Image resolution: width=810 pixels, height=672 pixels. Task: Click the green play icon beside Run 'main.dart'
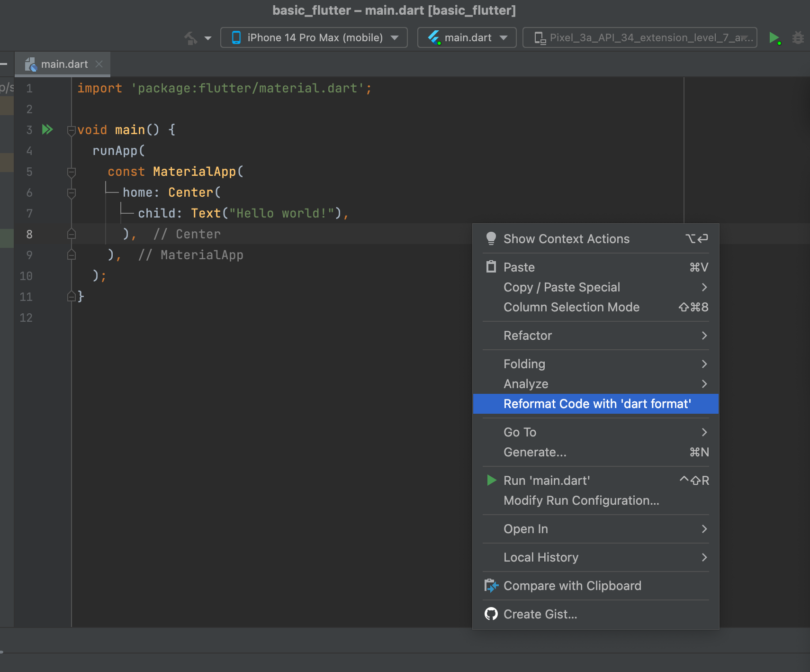[x=492, y=480]
